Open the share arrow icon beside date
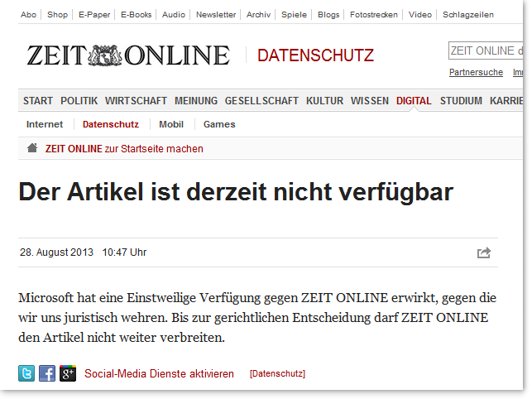 [484, 252]
